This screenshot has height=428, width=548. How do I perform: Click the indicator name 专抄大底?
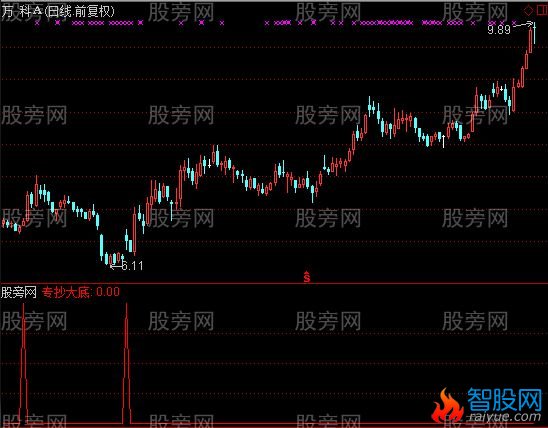(66, 292)
